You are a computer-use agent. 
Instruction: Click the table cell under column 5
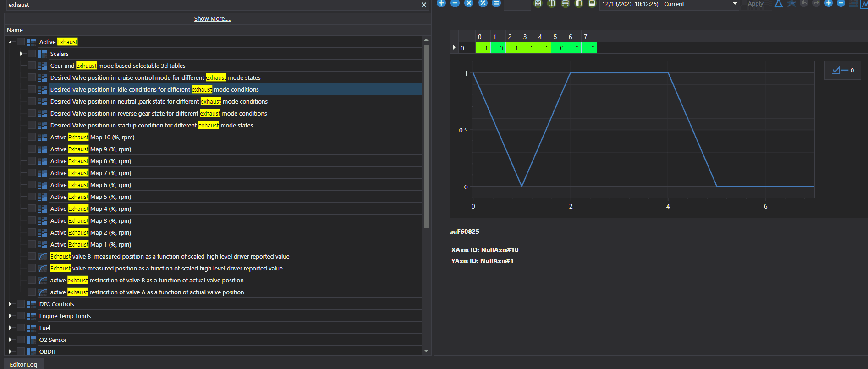coord(558,48)
